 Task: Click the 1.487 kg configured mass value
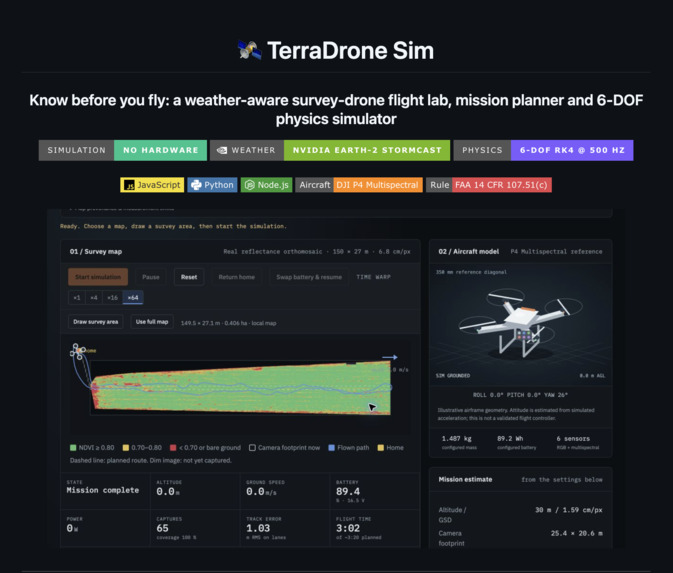coord(457,439)
